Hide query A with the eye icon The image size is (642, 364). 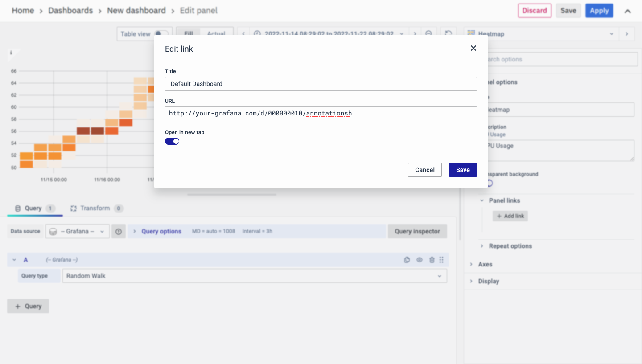click(x=419, y=260)
